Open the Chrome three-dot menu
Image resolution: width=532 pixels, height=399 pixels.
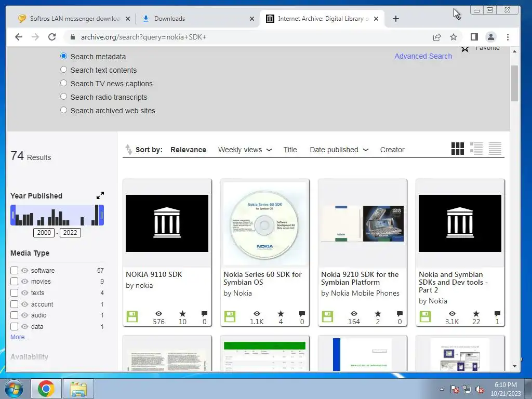(508, 37)
